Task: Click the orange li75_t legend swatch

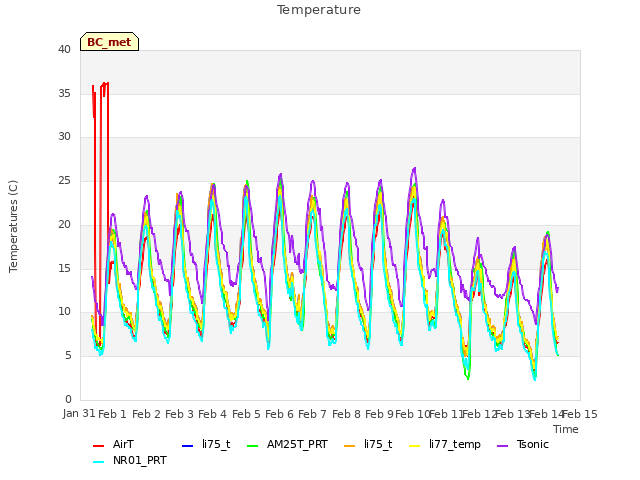Action: [350, 446]
